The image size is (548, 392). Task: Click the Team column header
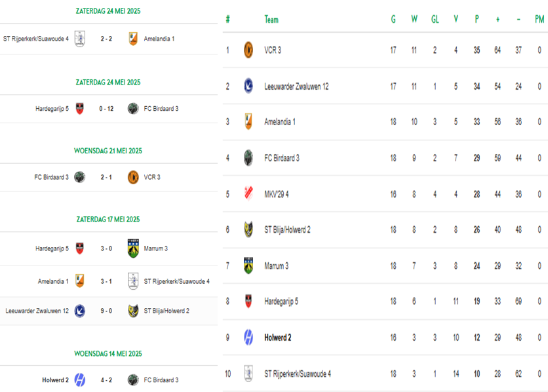tap(271, 20)
